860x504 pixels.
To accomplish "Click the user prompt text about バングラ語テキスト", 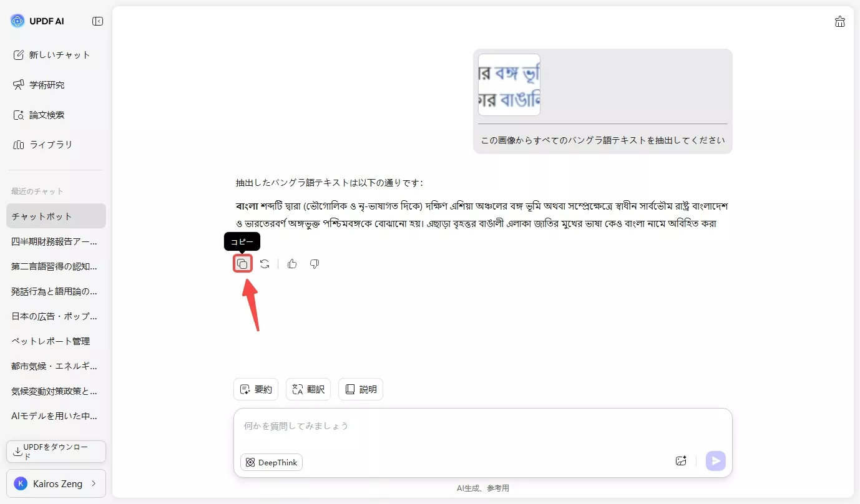I will pyautogui.click(x=603, y=140).
